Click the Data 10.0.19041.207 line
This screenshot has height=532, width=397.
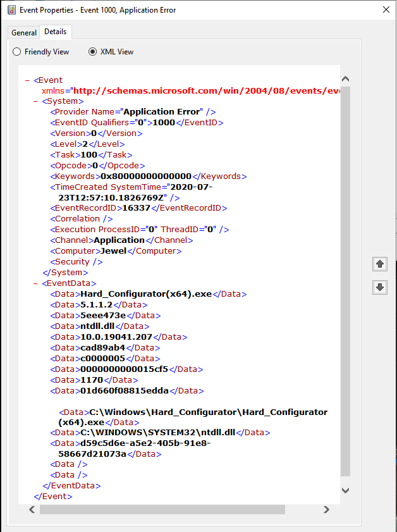pos(119,337)
